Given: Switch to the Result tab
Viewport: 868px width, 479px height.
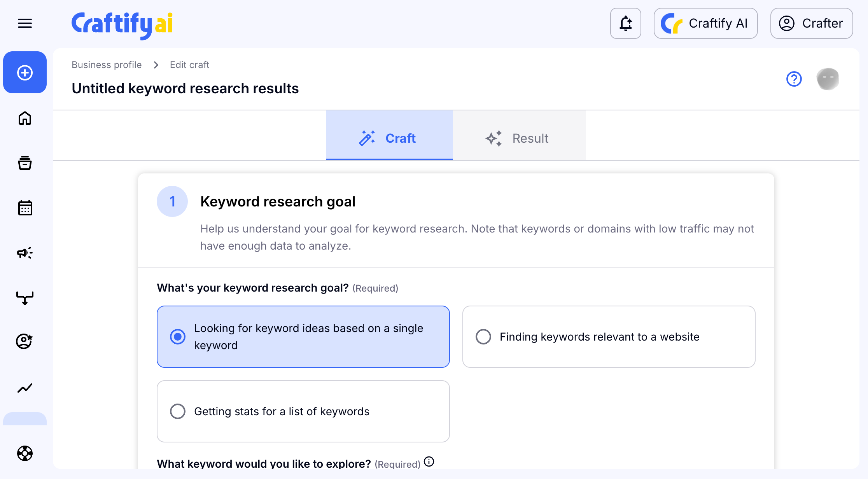Looking at the screenshot, I should pos(519,138).
